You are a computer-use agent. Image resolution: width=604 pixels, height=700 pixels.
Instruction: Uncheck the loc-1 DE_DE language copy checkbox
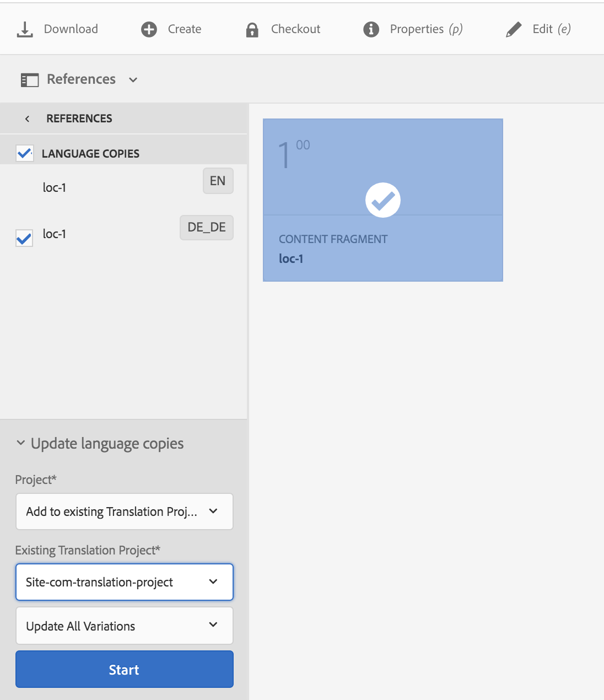[x=24, y=238]
